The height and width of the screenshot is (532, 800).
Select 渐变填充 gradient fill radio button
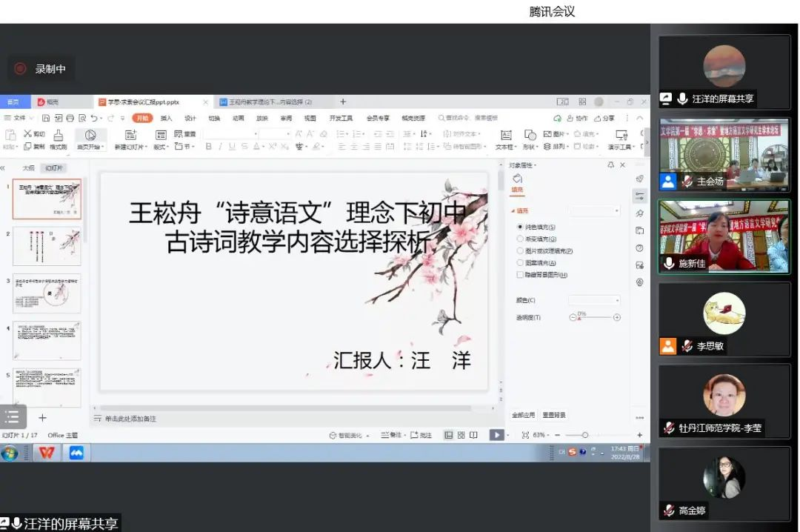(x=520, y=239)
